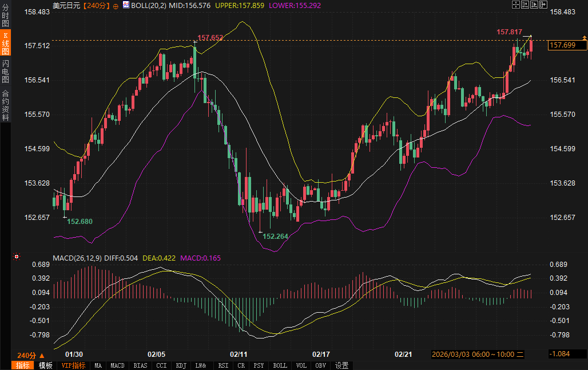588x370 pixels.
Task: Click the exit-arrow panel icon at top right
Action: click(x=543, y=5)
